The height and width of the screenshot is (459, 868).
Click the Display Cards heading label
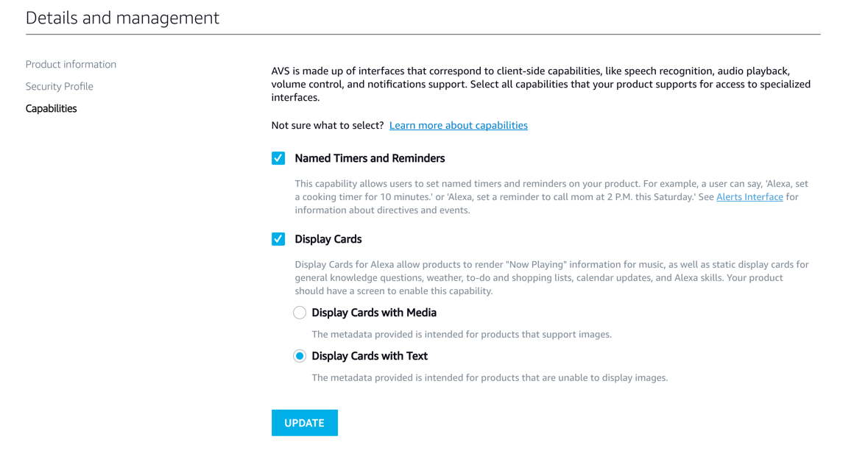point(328,239)
